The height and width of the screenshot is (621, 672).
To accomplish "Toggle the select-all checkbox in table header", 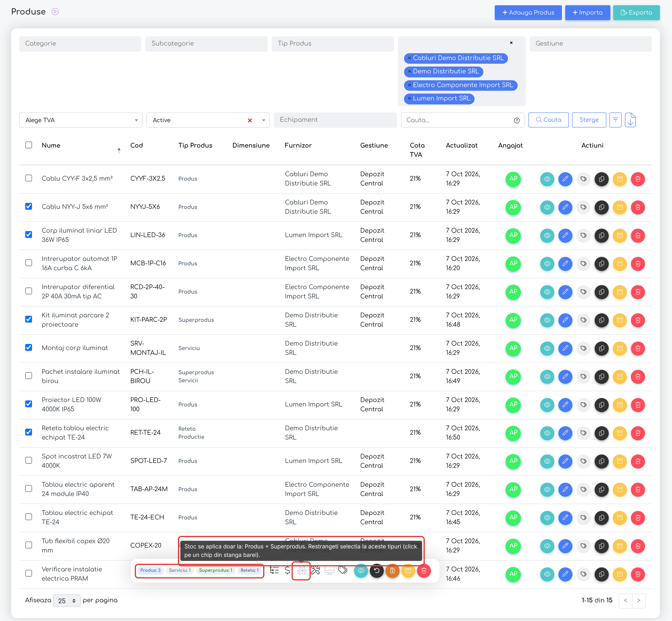I will (29, 145).
